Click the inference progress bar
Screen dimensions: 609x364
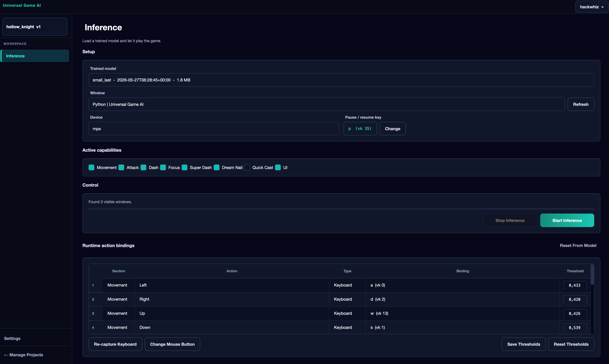(x=341, y=209)
